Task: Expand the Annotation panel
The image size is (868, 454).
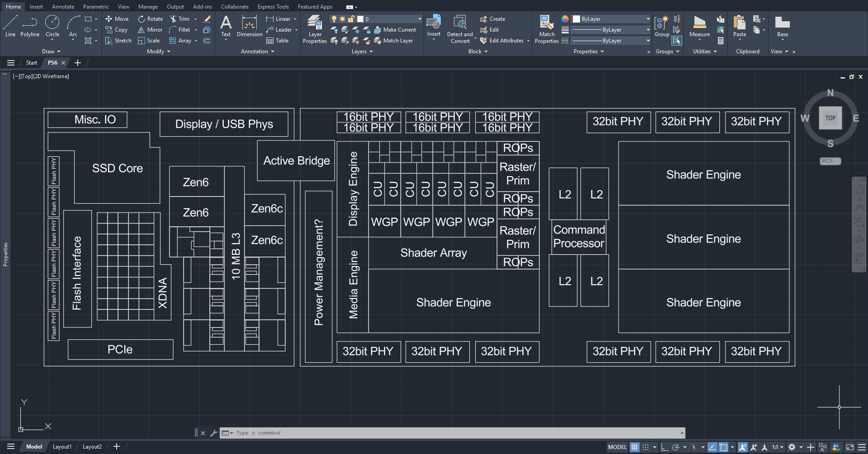Action: (x=257, y=51)
